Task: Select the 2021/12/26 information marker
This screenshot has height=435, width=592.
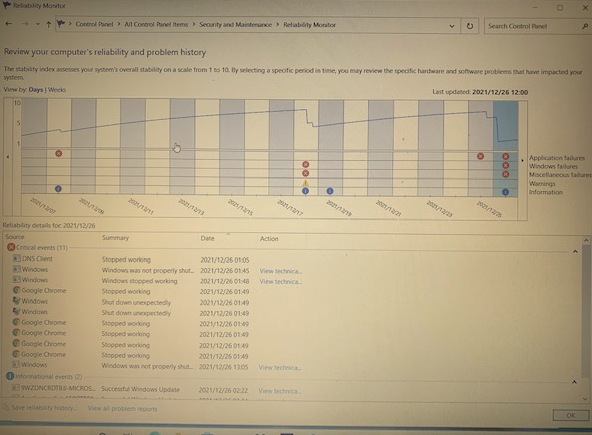Action: click(x=505, y=192)
